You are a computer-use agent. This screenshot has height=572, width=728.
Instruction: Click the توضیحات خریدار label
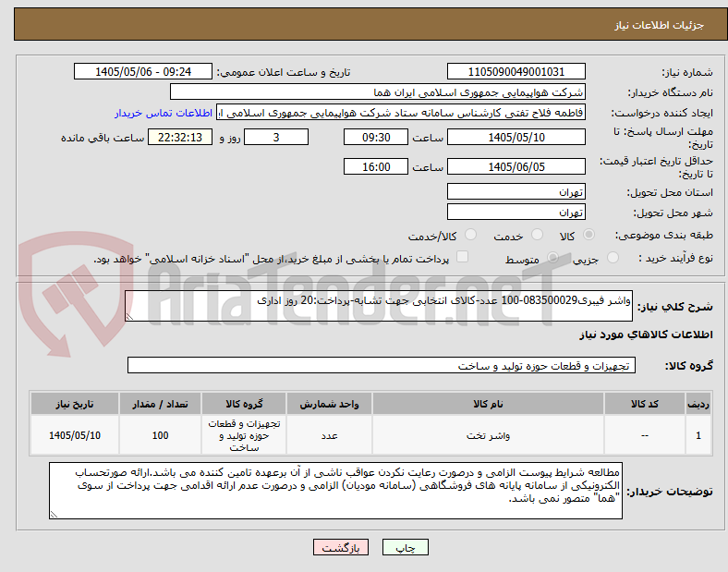point(670,492)
